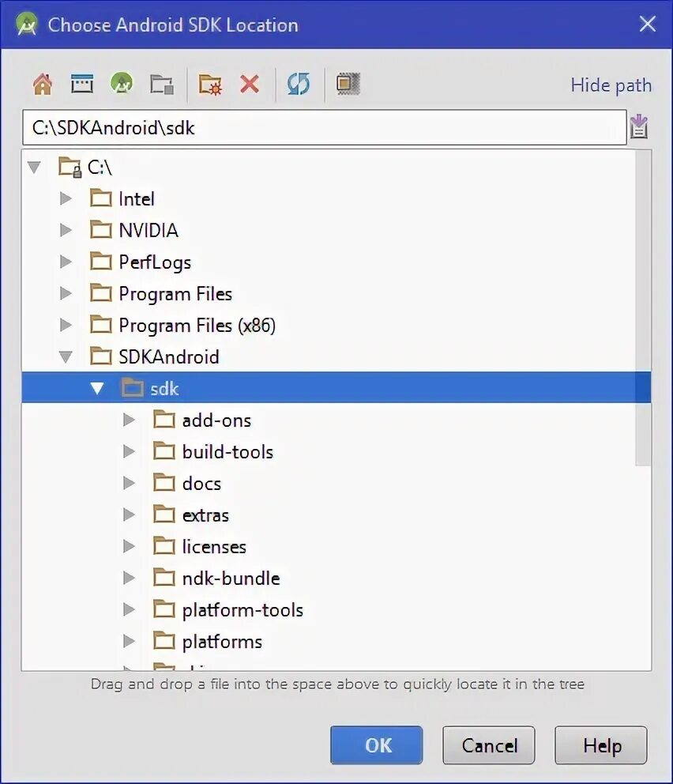
Task: Expand the NVIDIA folder
Action: click(66, 230)
